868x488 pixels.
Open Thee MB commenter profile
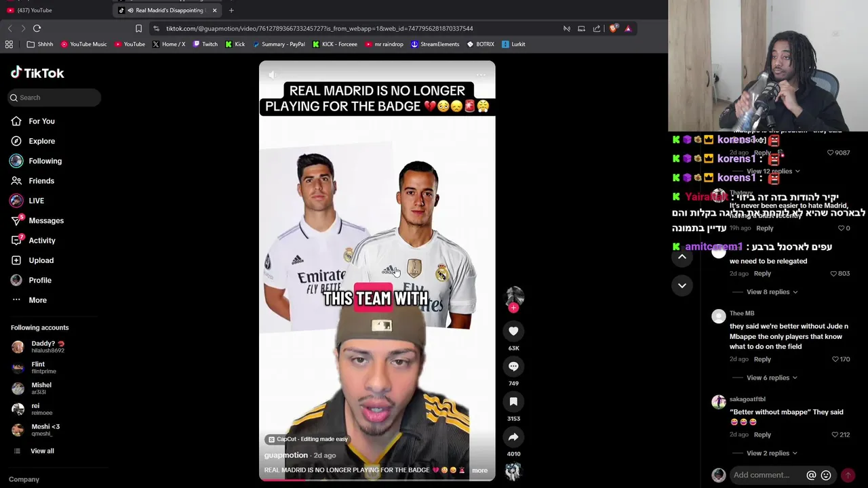tap(742, 314)
